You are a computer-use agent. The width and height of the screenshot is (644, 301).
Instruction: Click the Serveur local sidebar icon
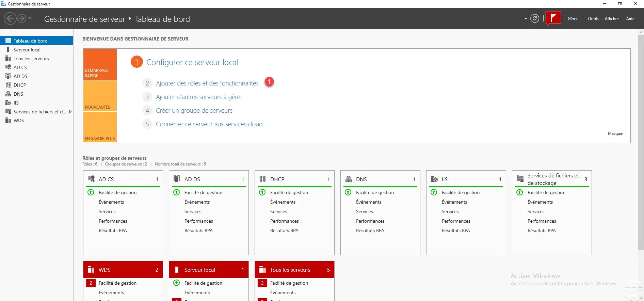[x=8, y=49]
